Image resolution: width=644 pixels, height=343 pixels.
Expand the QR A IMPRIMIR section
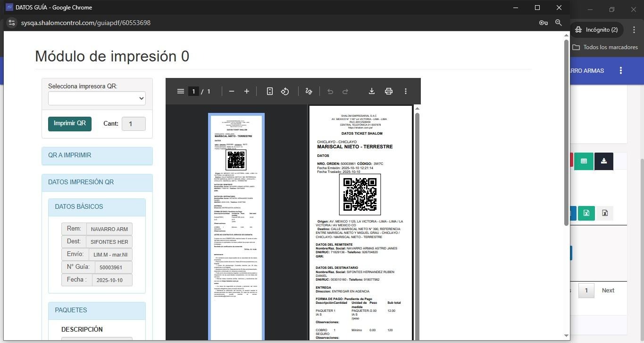click(x=97, y=155)
